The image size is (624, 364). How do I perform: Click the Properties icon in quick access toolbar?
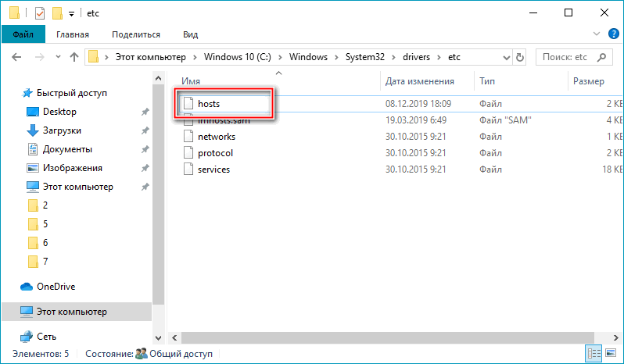39,13
